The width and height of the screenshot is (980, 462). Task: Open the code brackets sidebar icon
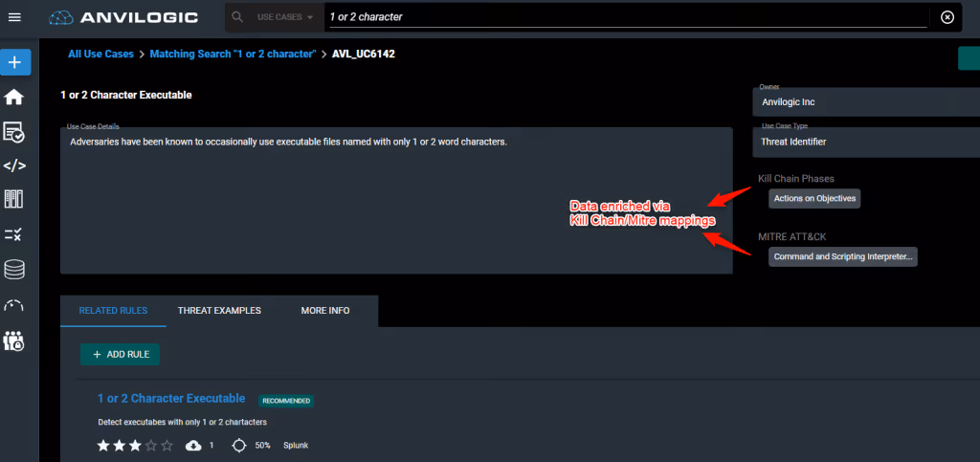click(14, 165)
